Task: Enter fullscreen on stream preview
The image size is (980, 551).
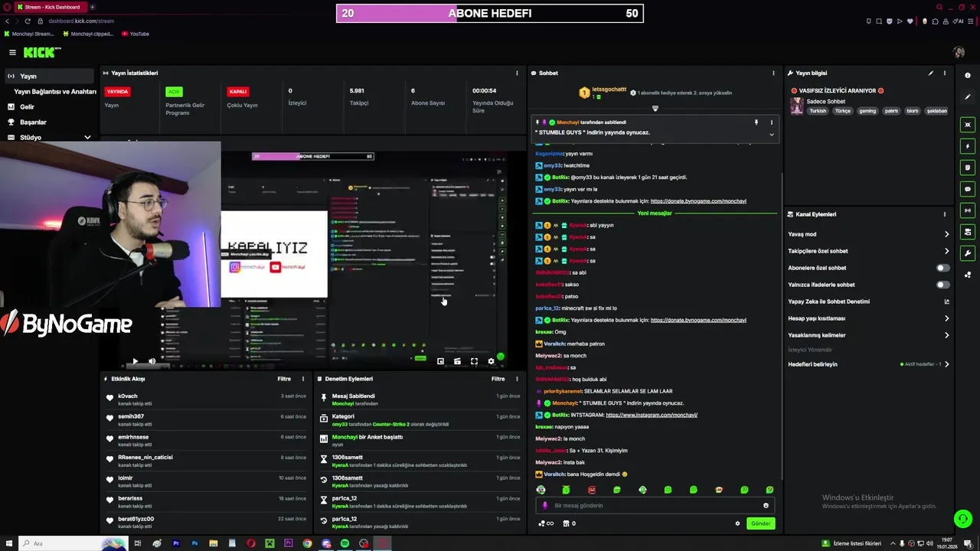Action: point(474,361)
